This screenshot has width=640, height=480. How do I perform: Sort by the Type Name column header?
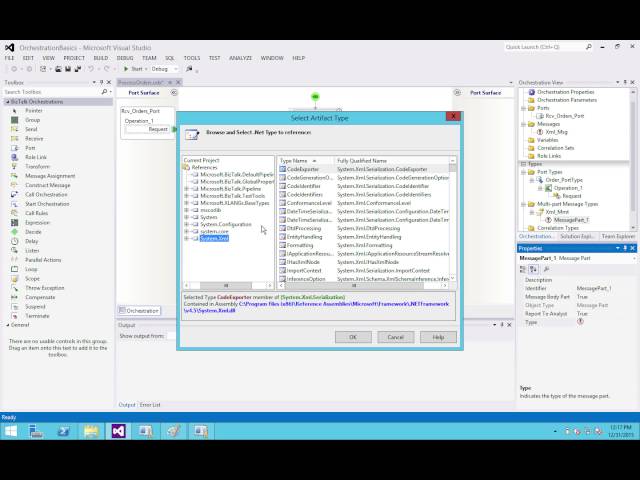pyautogui.click(x=306, y=161)
